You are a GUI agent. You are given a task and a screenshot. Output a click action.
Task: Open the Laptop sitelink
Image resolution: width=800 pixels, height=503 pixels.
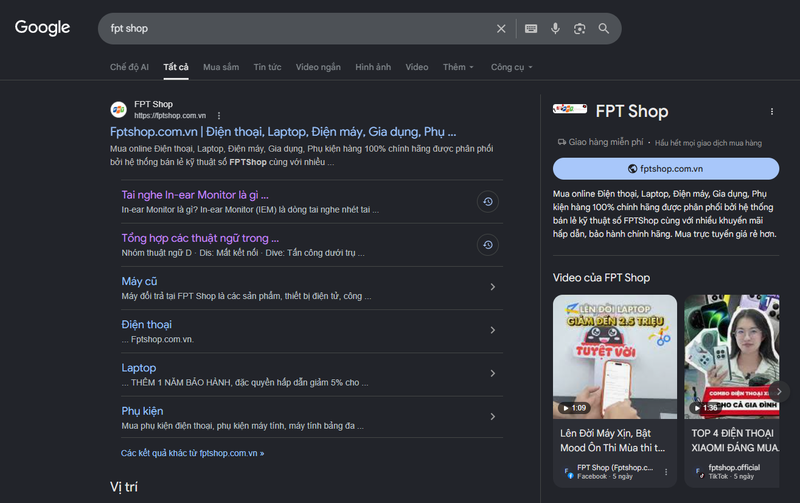click(139, 368)
